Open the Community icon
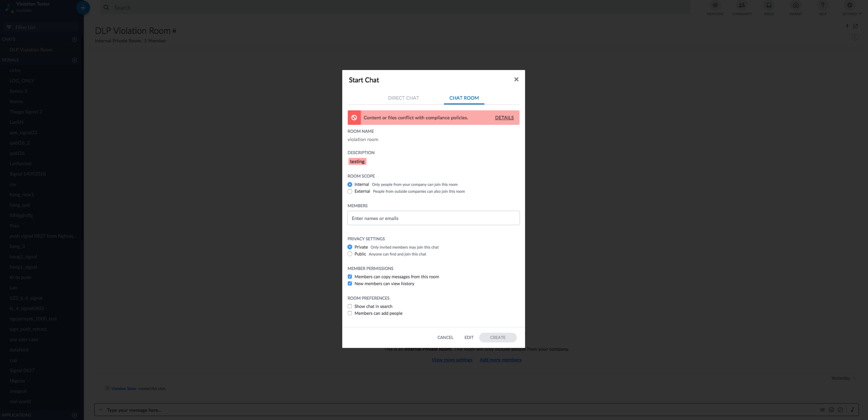 tap(741, 6)
